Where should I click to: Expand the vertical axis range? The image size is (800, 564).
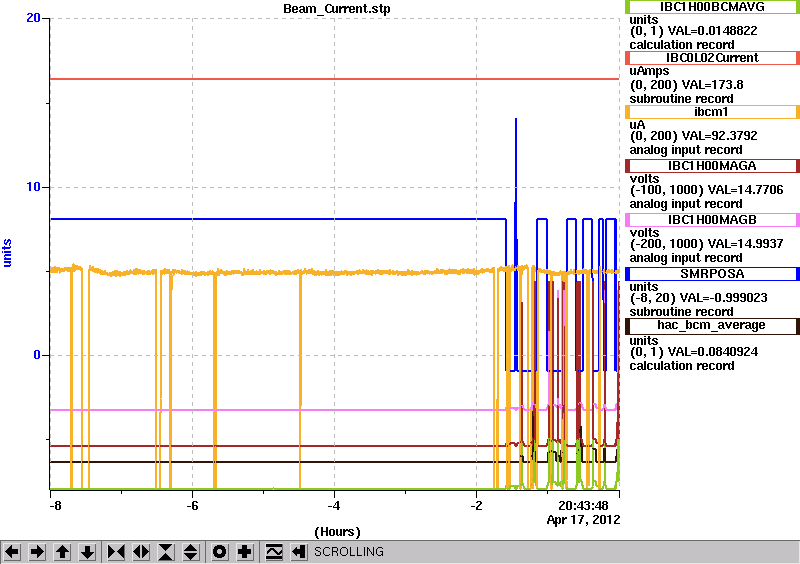[190, 552]
